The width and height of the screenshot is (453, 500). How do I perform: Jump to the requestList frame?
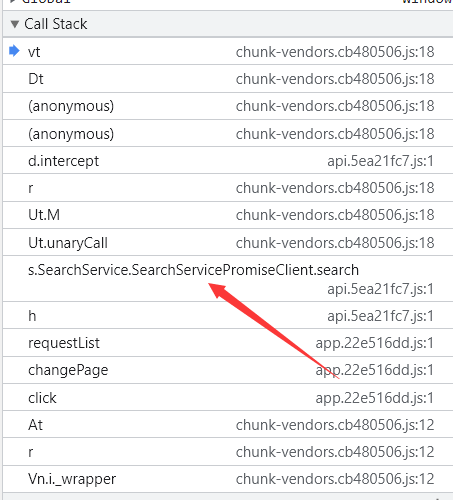pos(228,343)
